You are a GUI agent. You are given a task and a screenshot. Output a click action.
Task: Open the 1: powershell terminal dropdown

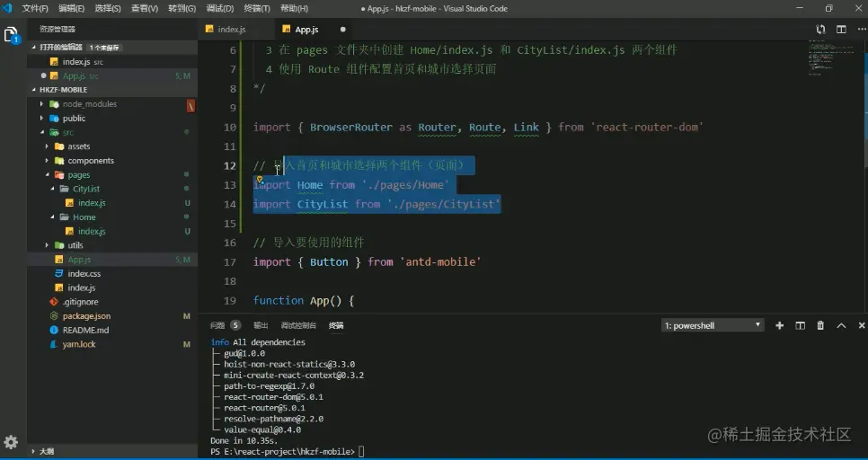tap(713, 325)
